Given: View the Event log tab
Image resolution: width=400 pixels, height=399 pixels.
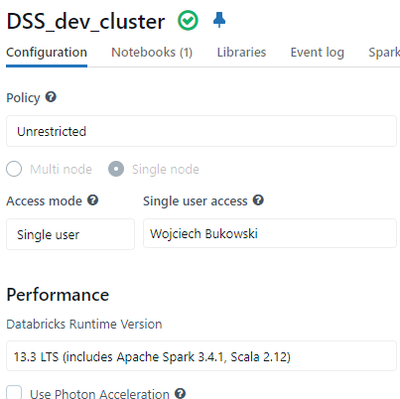Looking at the screenshot, I should click(x=317, y=52).
